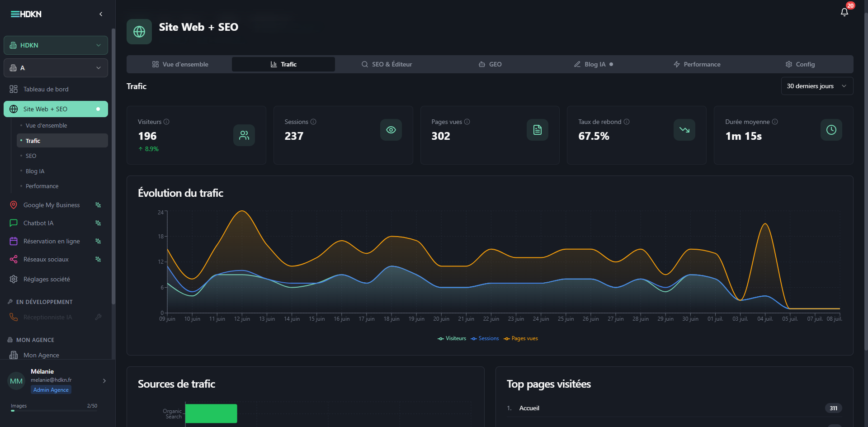The height and width of the screenshot is (427, 868).
Task: Open the SEO & Éditeur tab
Action: tap(387, 64)
